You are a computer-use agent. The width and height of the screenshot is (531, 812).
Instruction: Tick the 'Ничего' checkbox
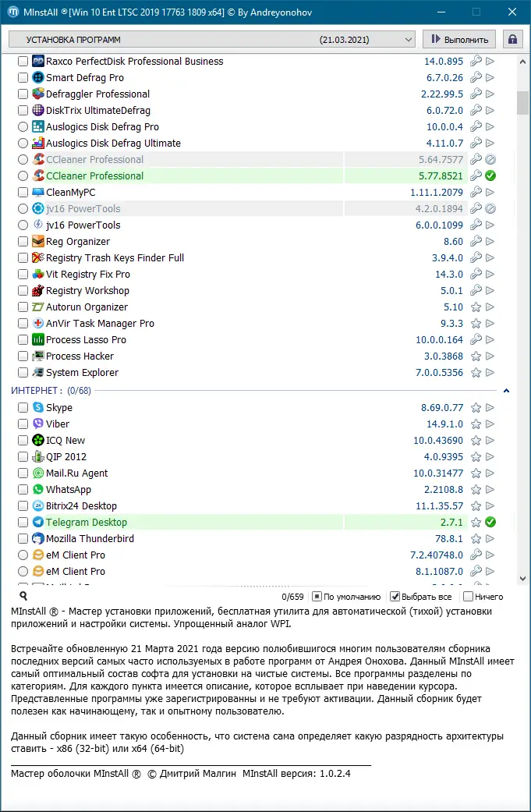[468, 597]
